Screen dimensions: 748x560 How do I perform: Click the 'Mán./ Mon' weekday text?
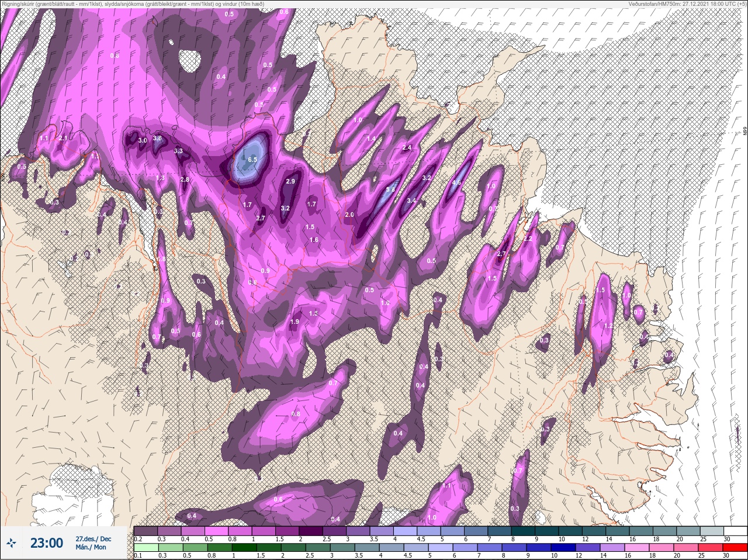[x=91, y=548]
